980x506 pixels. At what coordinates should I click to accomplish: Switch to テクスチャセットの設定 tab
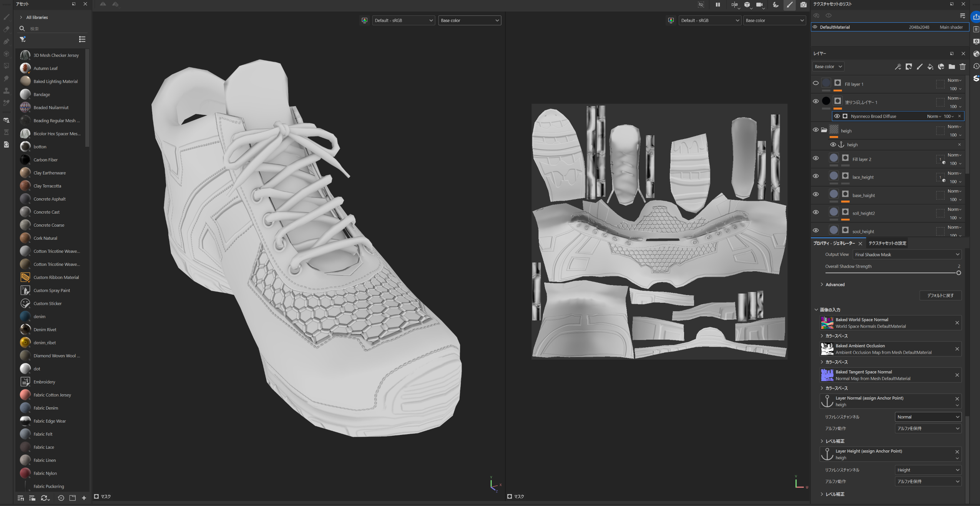pyautogui.click(x=887, y=243)
